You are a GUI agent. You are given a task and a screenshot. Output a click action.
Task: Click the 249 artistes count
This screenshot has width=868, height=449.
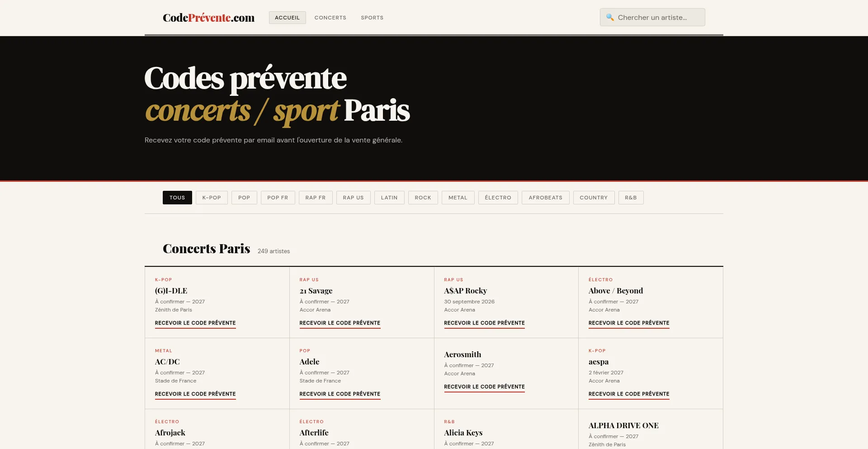274,251
